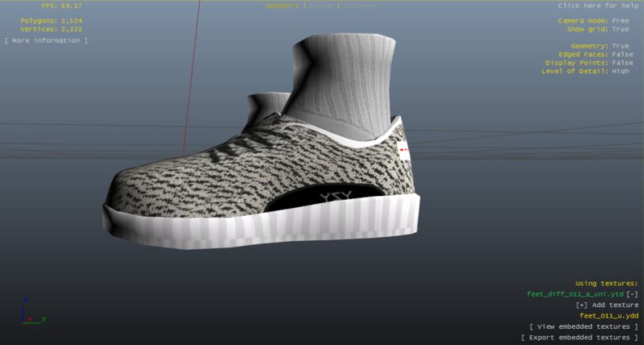Image resolution: width=644 pixels, height=345 pixels.
Task: Toggle Edged Faces False value
Action: pyautogui.click(x=622, y=54)
